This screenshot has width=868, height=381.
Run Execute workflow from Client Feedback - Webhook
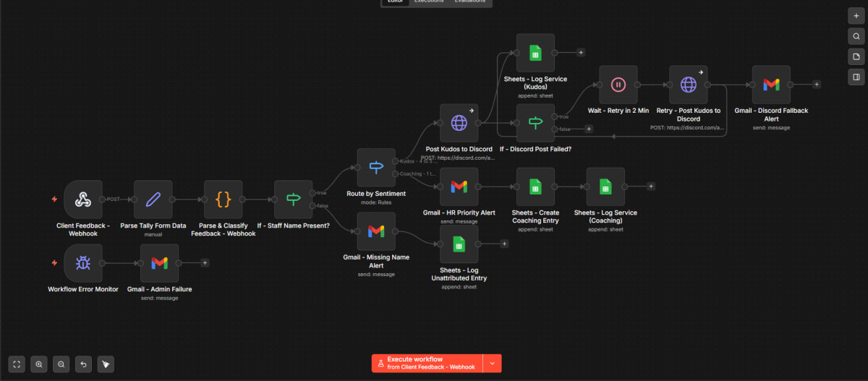click(427, 363)
